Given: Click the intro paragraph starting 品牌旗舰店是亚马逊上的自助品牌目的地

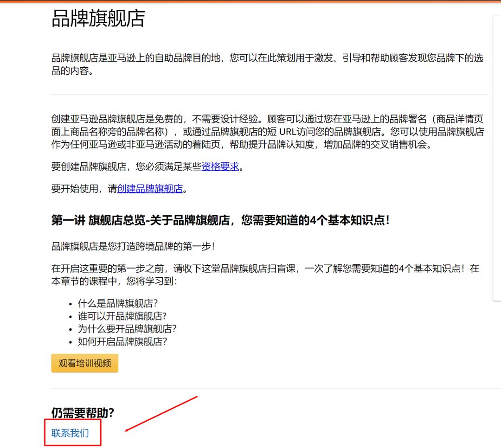Looking at the screenshot, I should pos(268,64).
